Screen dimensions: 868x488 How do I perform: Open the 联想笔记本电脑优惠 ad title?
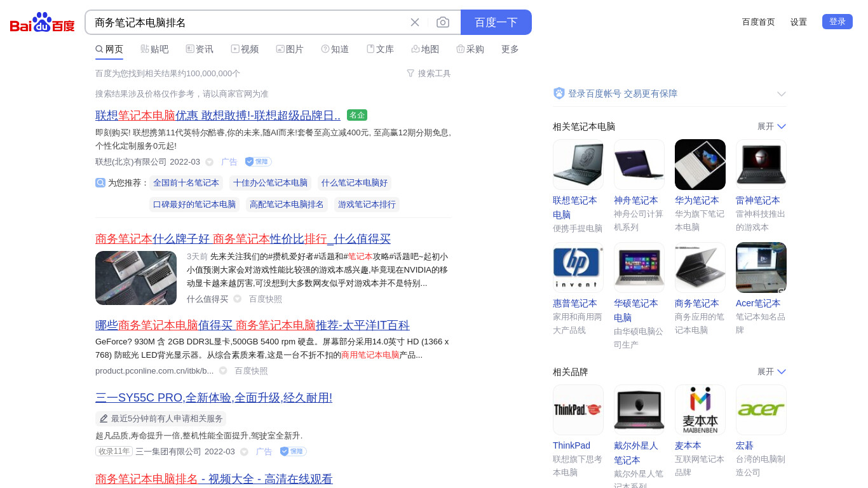(218, 116)
